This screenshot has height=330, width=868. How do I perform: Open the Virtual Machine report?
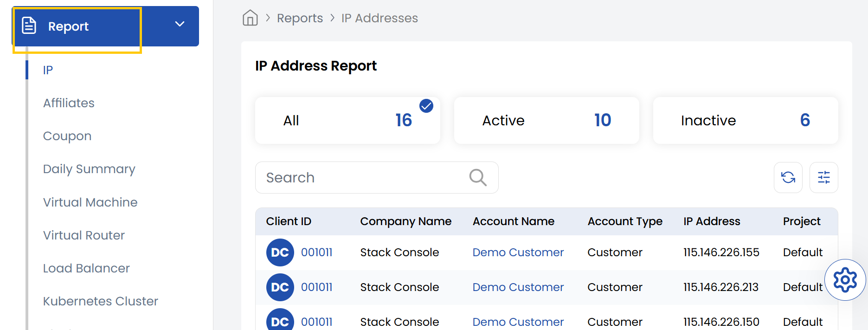(90, 202)
